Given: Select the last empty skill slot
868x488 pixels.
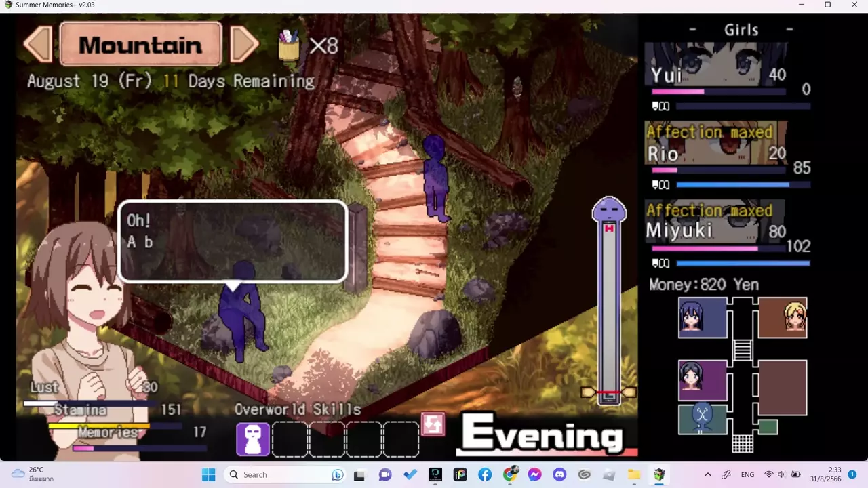Looking at the screenshot, I should tap(401, 439).
